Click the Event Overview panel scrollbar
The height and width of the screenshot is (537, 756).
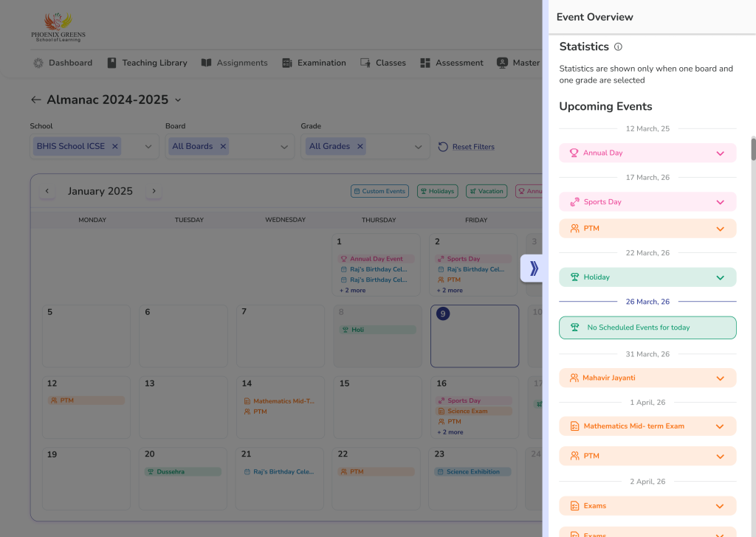753,148
